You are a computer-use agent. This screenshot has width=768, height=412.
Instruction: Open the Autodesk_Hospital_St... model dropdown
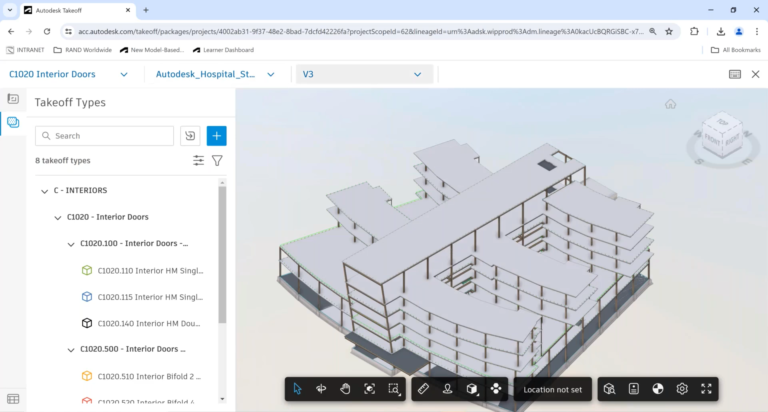[x=215, y=74]
